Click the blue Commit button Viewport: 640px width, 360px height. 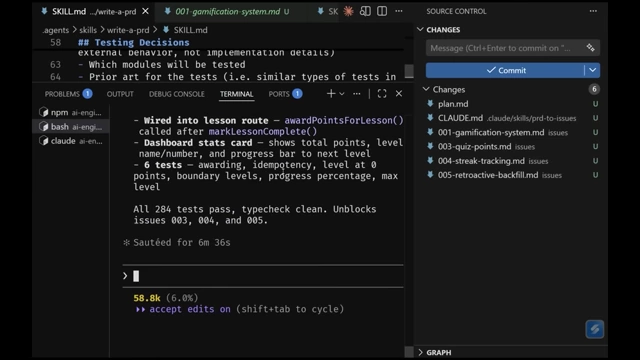[505, 70]
